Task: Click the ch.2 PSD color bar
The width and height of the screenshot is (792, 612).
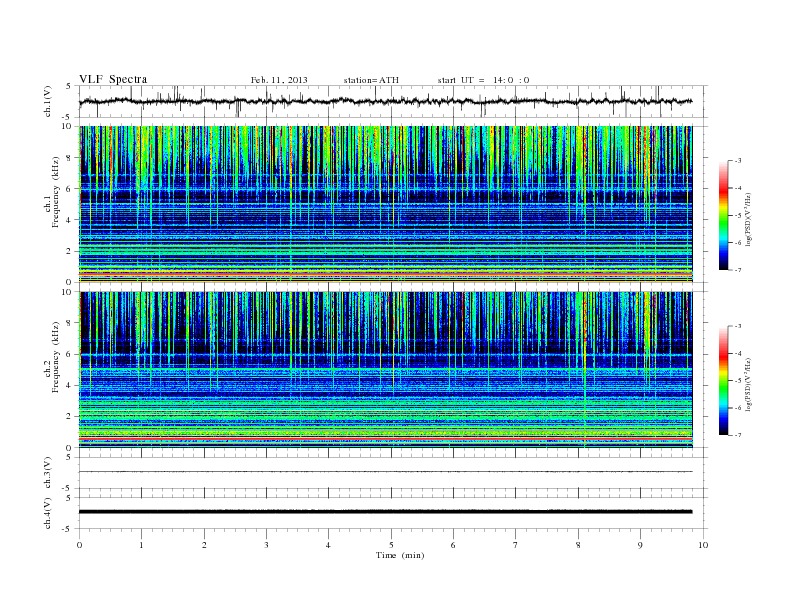Action: [x=723, y=380]
